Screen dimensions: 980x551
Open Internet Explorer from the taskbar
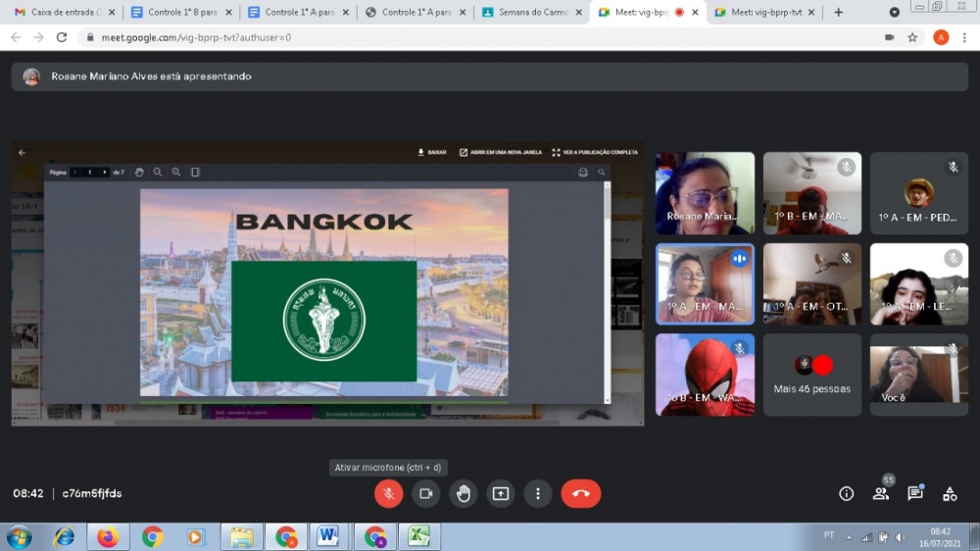tap(64, 537)
